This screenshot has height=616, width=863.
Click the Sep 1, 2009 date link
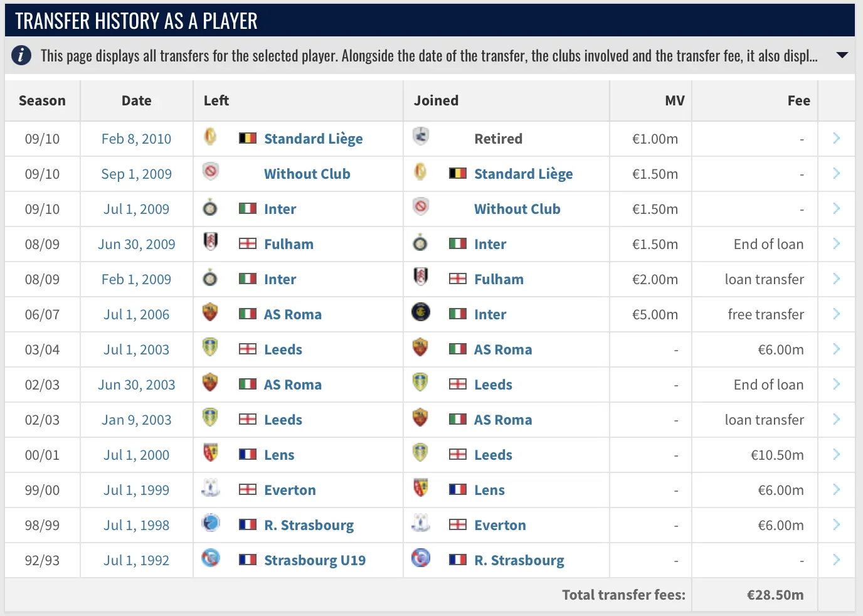click(x=136, y=174)
